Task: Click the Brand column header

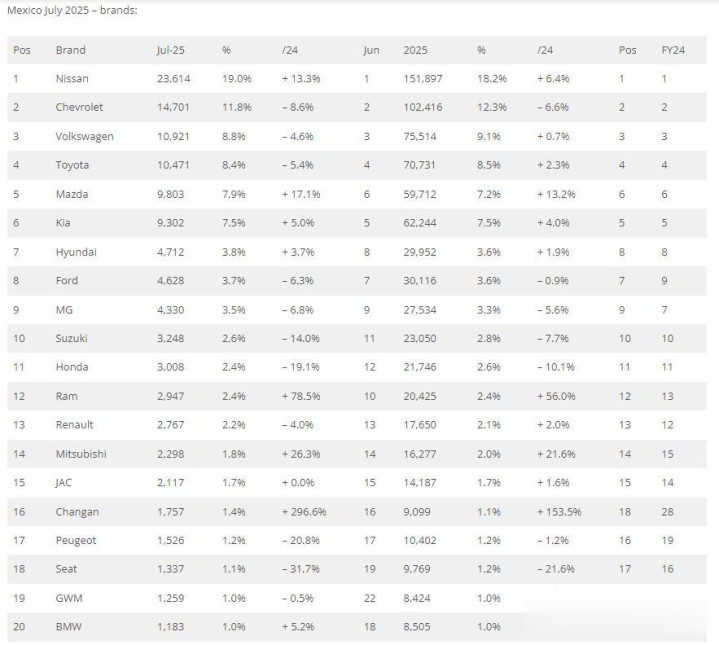Action: (x=70, y=50)
